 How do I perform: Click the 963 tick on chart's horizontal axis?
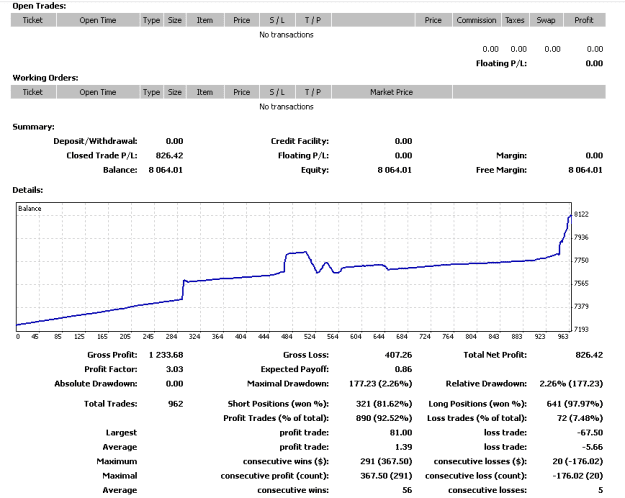click(562, 337)
